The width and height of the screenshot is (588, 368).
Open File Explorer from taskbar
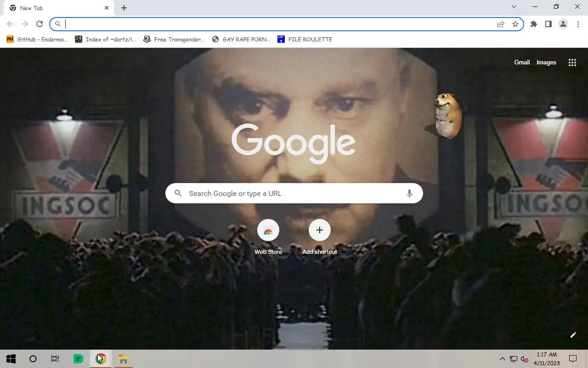point(123,359)
